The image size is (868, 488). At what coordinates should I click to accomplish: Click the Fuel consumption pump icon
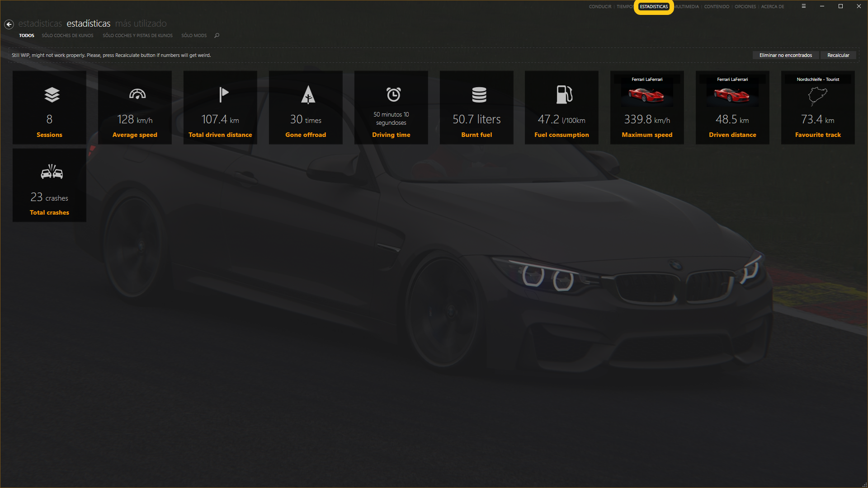564,94
